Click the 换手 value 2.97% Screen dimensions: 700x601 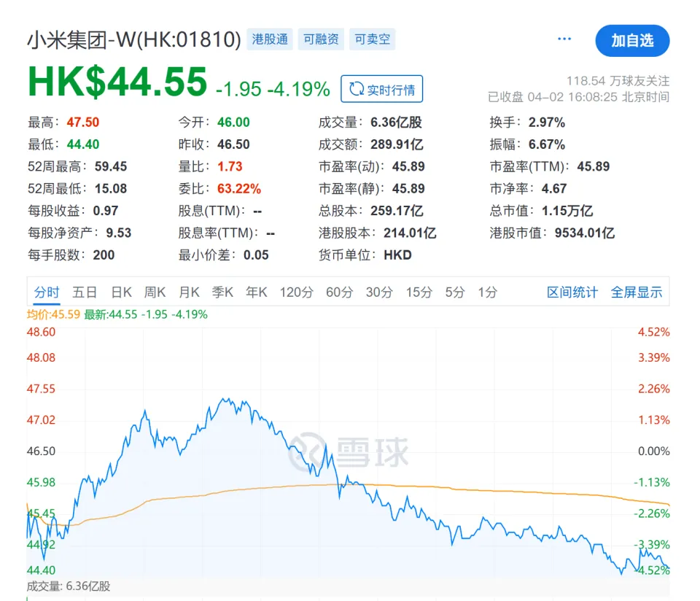[x=547, y=123]
